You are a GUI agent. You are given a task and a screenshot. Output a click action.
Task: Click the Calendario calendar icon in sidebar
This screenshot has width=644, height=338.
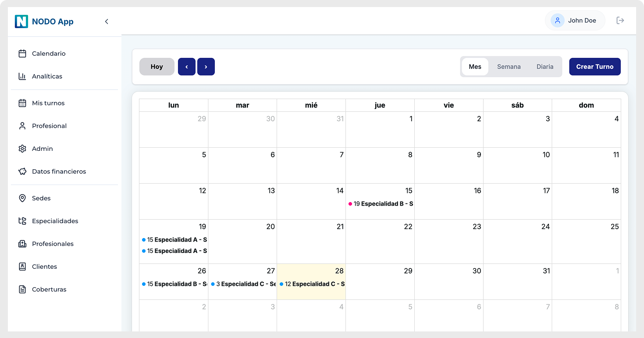(22, 53)
